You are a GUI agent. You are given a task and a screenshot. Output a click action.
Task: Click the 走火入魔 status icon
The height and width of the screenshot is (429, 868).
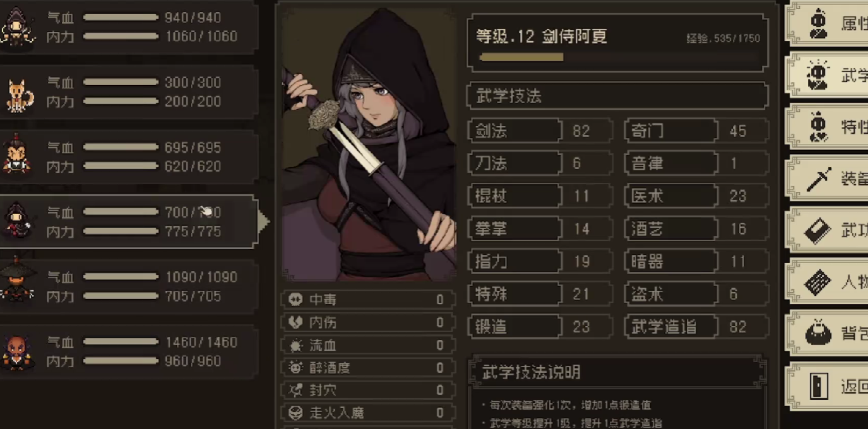tap(295, 413)
